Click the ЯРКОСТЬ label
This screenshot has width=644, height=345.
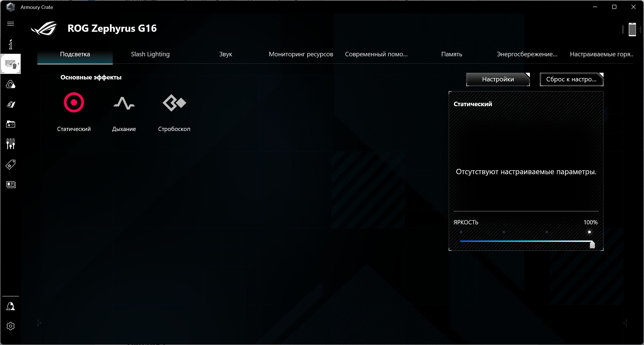[x=466, y=222]
